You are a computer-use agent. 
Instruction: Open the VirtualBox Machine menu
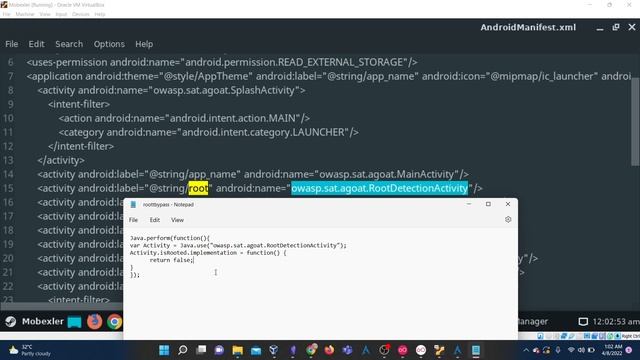[25, 14]
